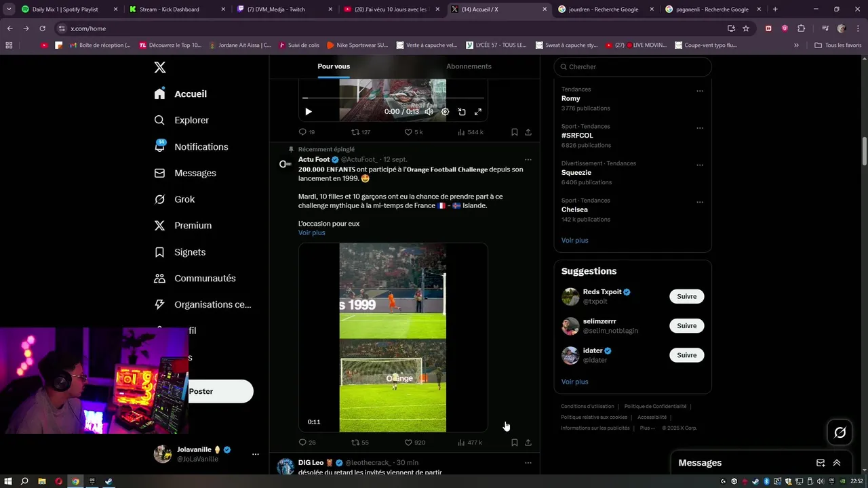Open Messages in the sidebar
The image size is (868, 488).
[184, 173]
